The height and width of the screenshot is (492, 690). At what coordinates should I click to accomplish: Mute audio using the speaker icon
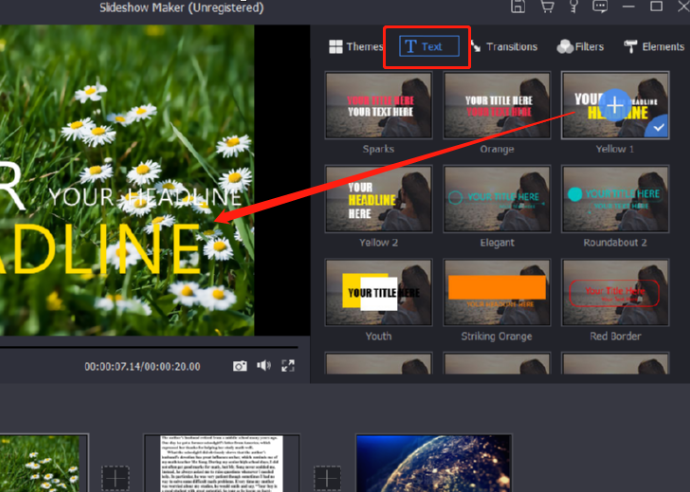(x=264, y=365)
